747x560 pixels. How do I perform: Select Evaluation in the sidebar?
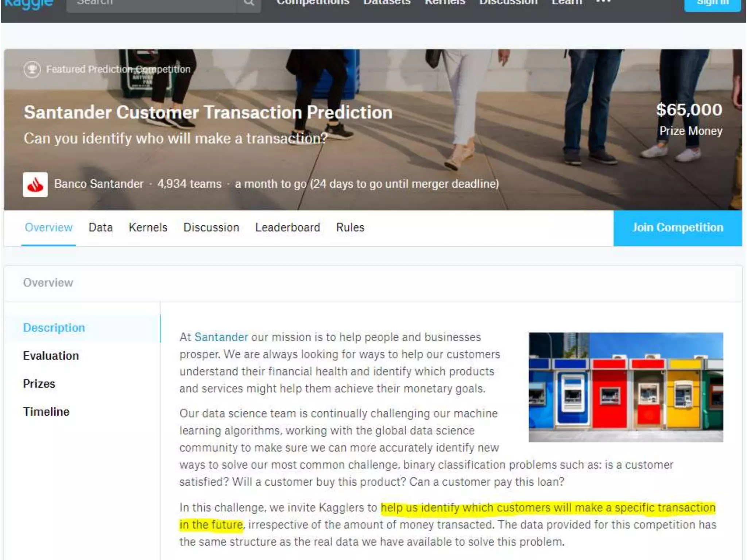click(51, 356)
